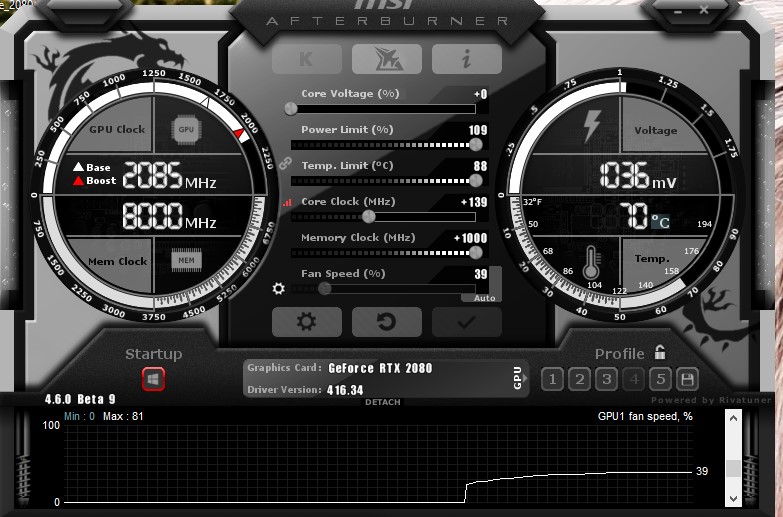Image resolution: width=783 pixels, height=517 pixels.
Task: Click the Memory Clock slider handle
Action: coord(476,252)
